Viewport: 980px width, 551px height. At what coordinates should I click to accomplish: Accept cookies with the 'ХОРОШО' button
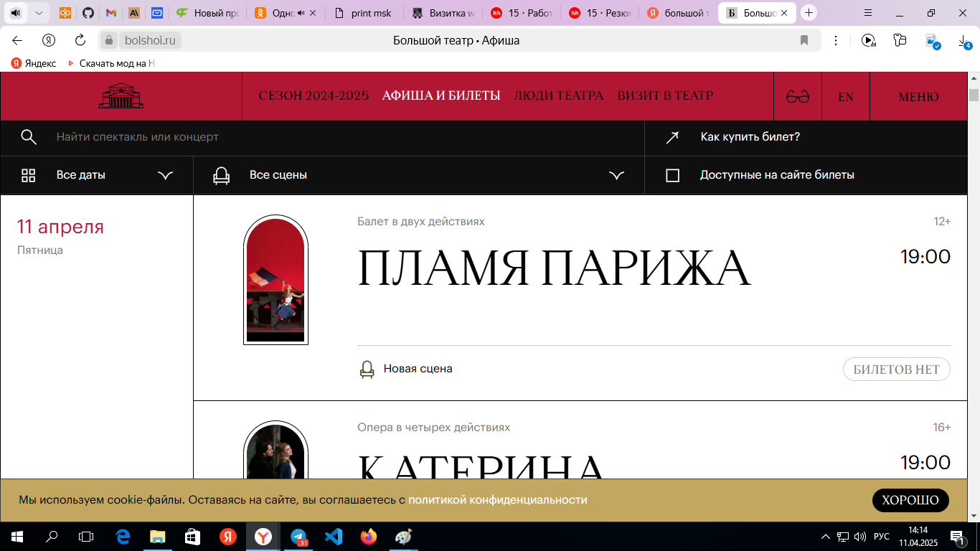pyautogui.click(x=910, y=501)
